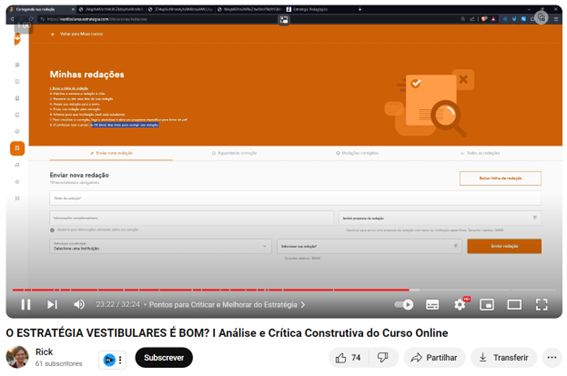Image resolution: width=567 pixels, height=376 pixels.
Task: Open the chapter 'Pontos para Criticar e Melhorar'
Action: pos(227,305)
